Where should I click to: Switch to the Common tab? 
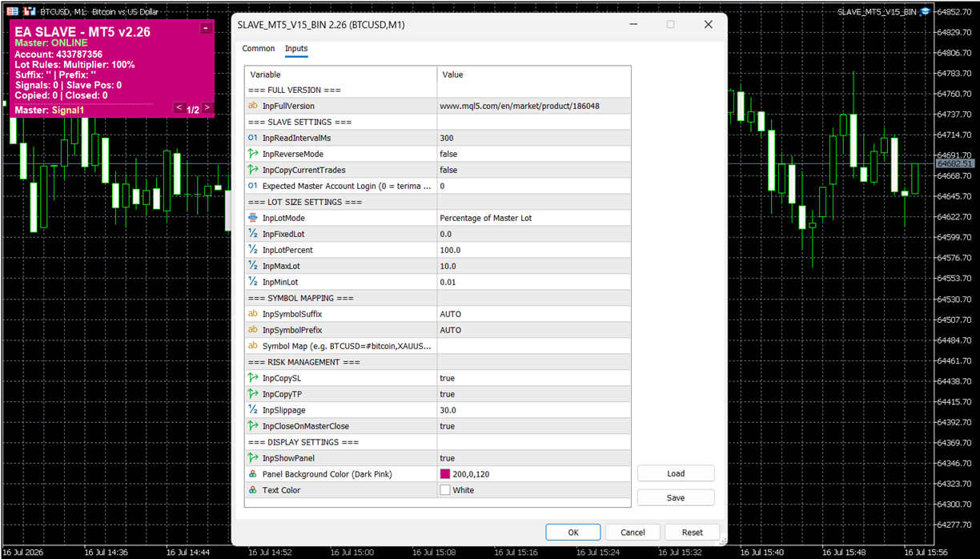click(259, 49)
